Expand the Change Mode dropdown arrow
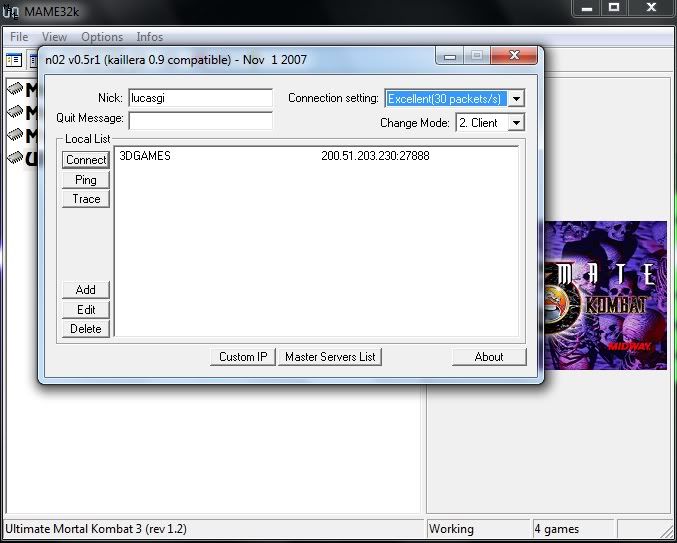 point(516,123)
